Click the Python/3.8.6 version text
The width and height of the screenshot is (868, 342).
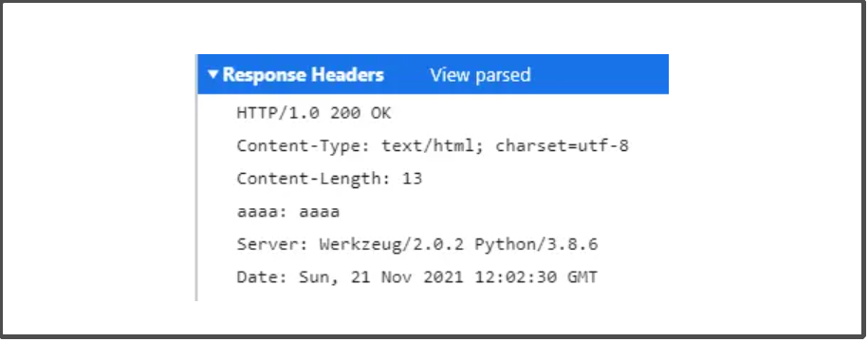tap(536, 244)
